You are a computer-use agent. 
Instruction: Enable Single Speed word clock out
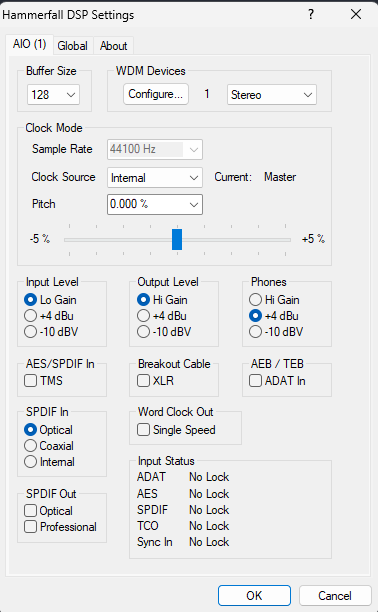click(x=177, y=430)
